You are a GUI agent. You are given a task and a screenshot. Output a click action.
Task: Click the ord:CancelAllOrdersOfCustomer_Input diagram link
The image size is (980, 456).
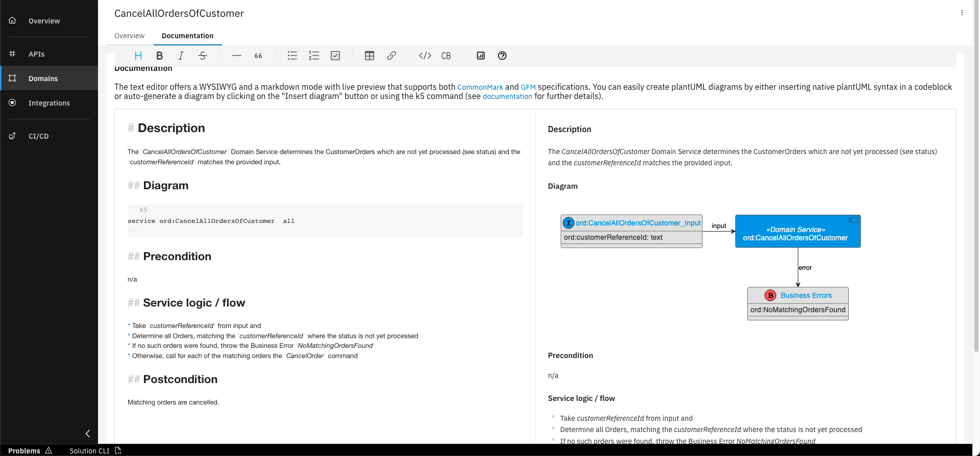coord(638,223)
